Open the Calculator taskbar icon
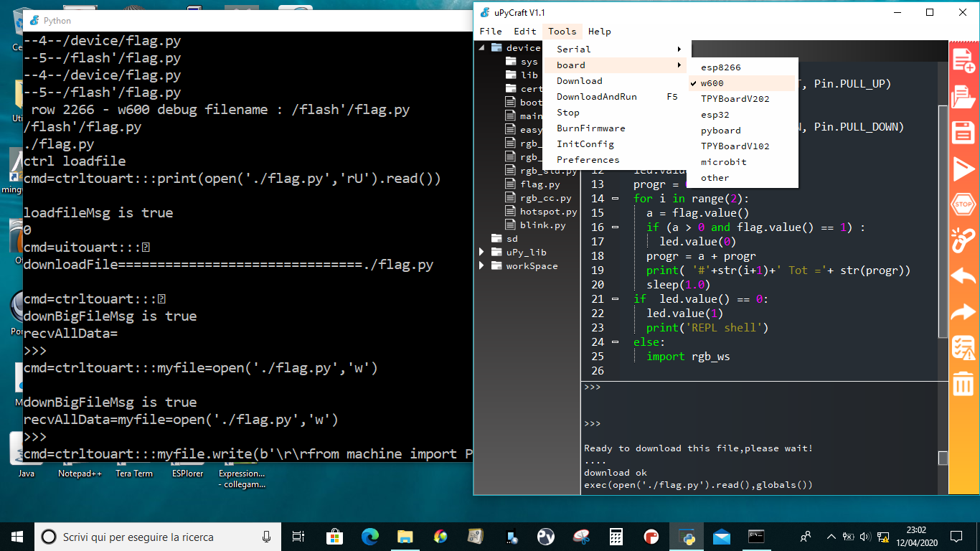The image size is (980, 551). point(616,537)
